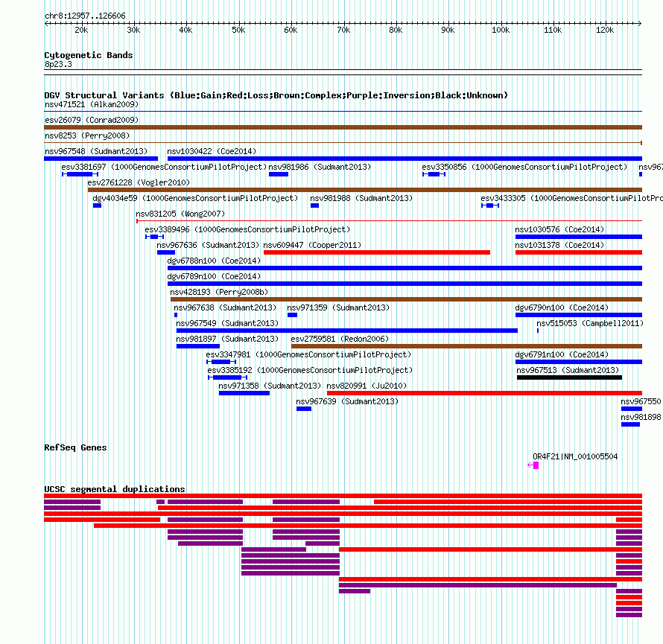Click dgv6789n100 (Coe2014) label text

point(214,276)
